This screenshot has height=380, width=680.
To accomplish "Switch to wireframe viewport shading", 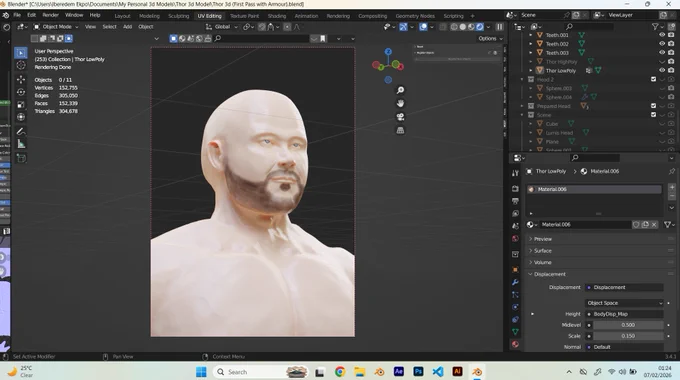I will pos(454,27).
